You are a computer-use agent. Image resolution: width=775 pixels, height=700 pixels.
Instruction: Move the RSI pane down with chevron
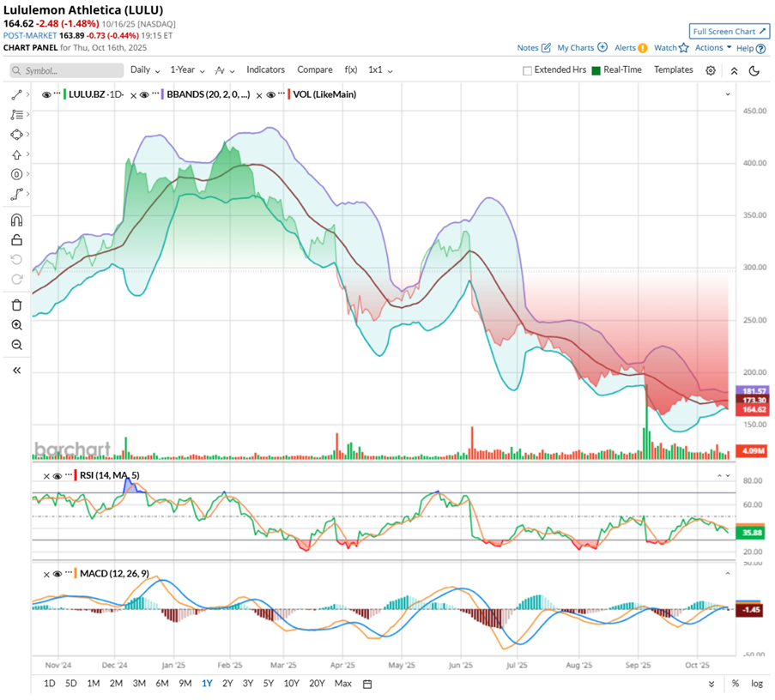(728, 476)
